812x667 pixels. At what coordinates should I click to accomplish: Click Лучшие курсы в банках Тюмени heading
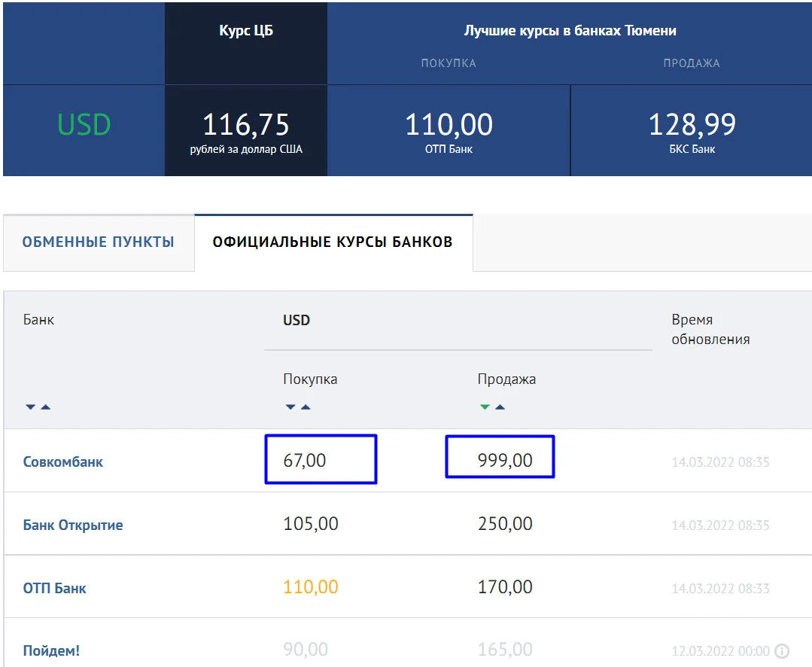pyautogui.click(x=570, y=31)
